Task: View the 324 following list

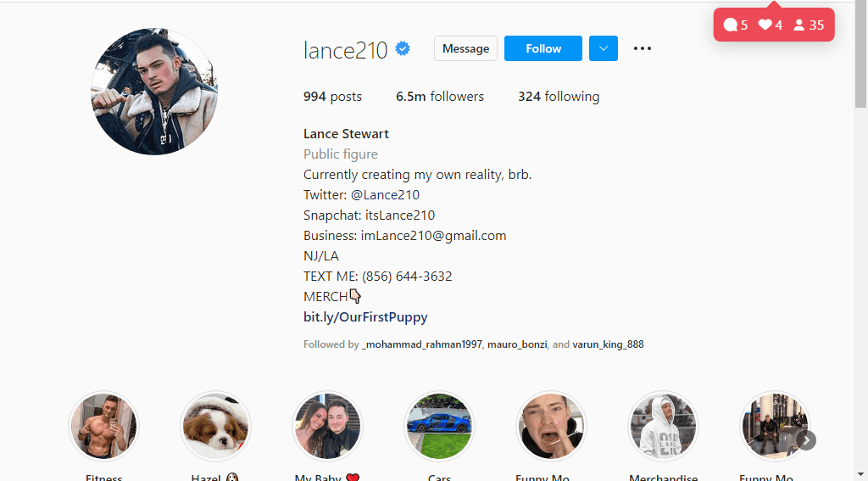Action: click(559, 97)
